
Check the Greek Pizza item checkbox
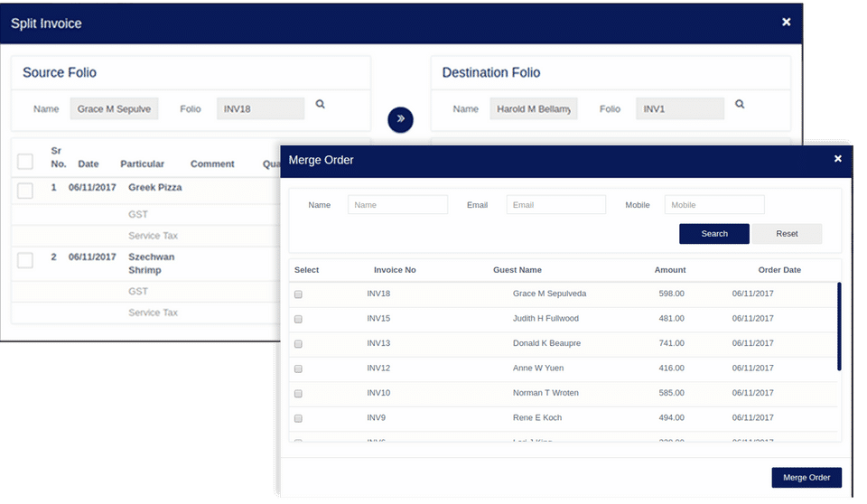[x=25, y=191]
